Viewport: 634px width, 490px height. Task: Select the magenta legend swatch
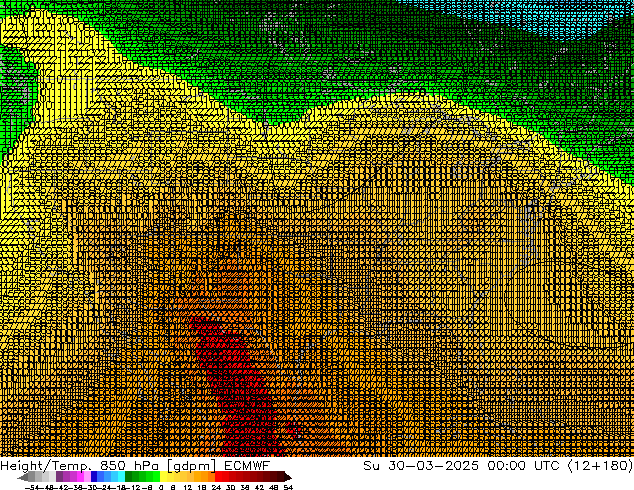[x=80, y=476]
